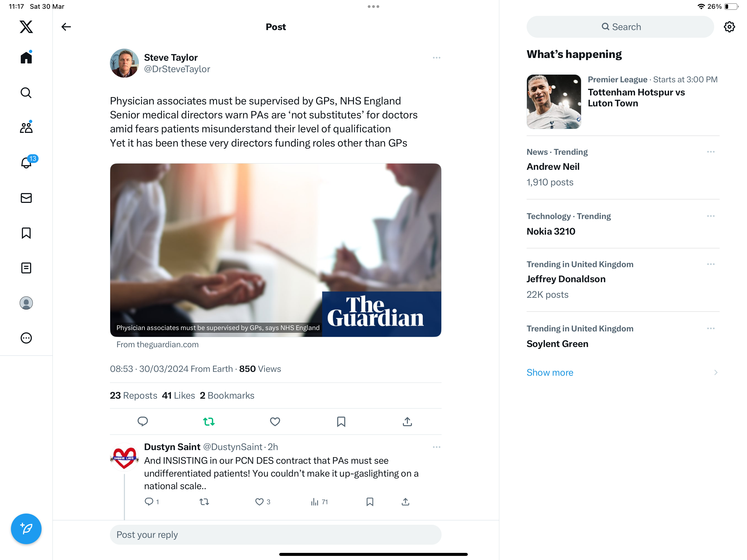Open the Lists icon in sidebar

[x=26, y=268]
